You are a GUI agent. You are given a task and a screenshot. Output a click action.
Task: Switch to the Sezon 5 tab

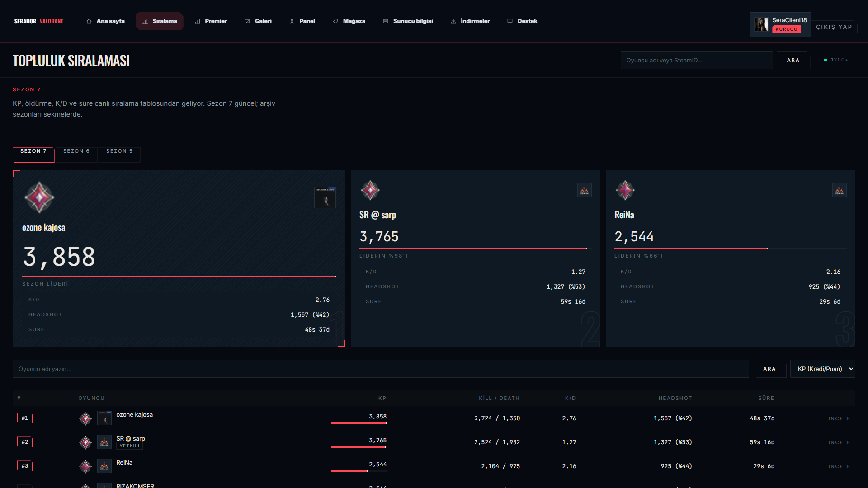click(x=119, y=155)
